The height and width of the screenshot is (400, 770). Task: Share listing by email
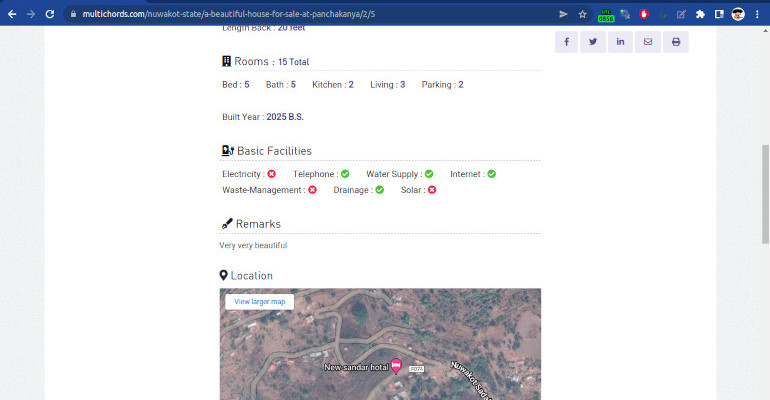(648, 42)
